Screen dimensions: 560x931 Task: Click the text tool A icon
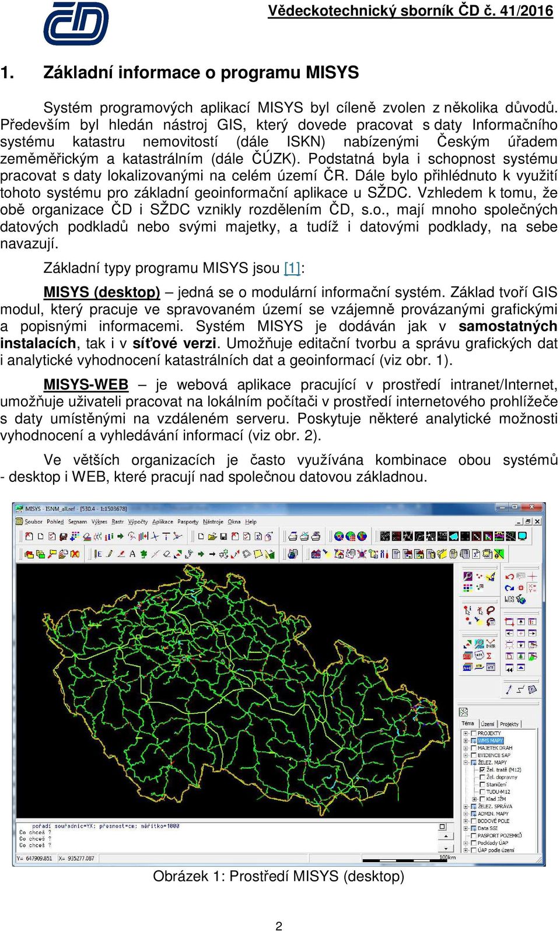point(132,554)
